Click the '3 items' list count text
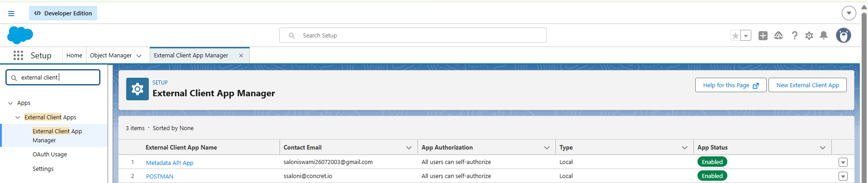Viewport: 868px width, 183px height. [x=135, y=128]
